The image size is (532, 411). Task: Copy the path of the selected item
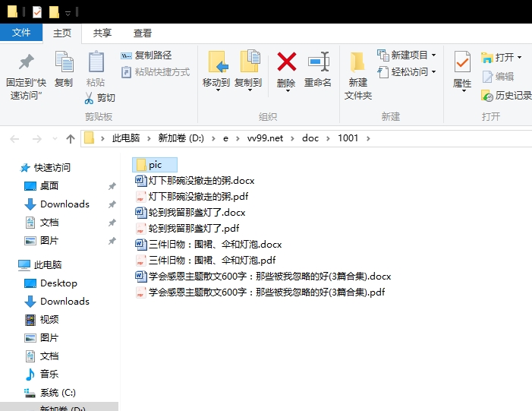pos(146,55)
